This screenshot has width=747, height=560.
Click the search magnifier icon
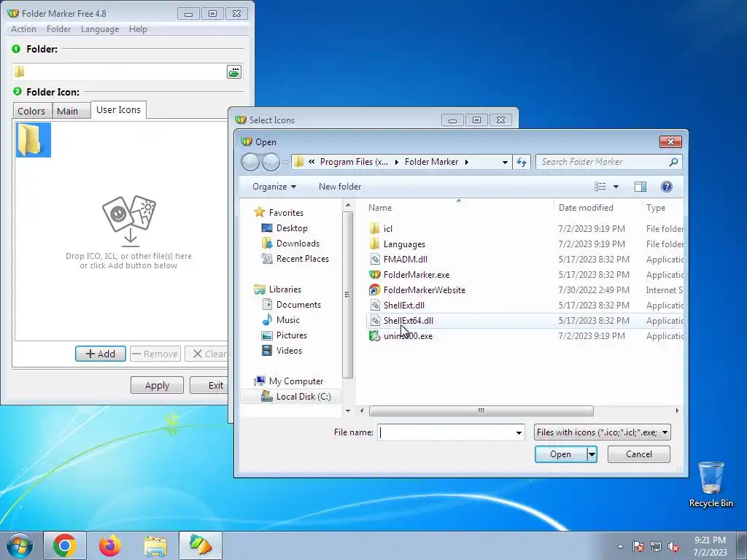tap(673, 162)
